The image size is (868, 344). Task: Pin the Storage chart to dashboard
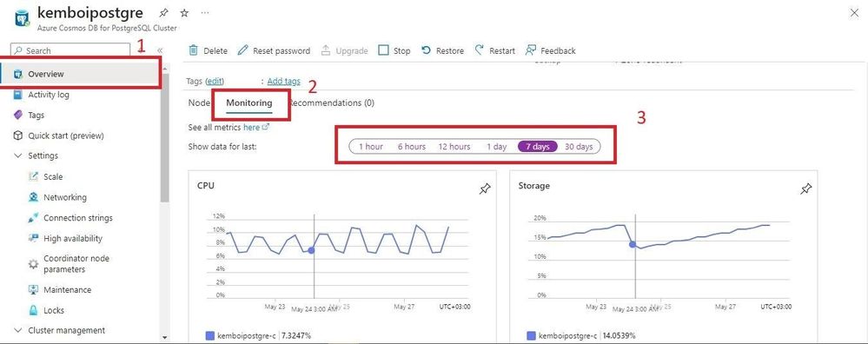point(806,189)
